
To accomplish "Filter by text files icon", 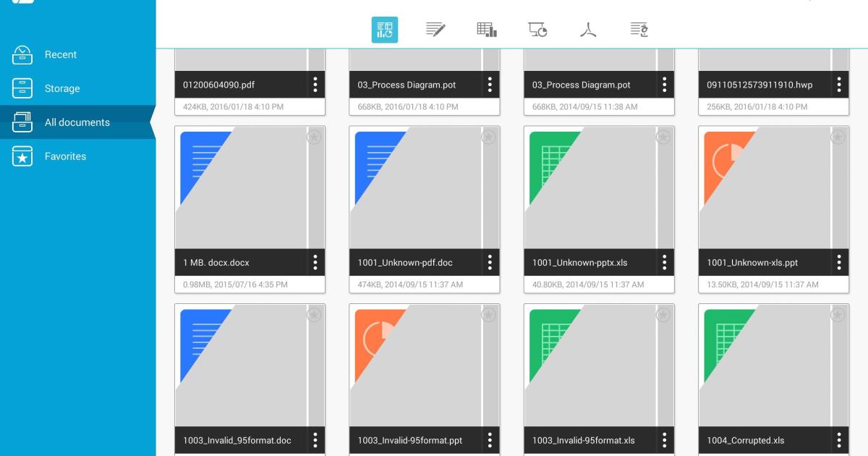I will [x=639, y=30].
